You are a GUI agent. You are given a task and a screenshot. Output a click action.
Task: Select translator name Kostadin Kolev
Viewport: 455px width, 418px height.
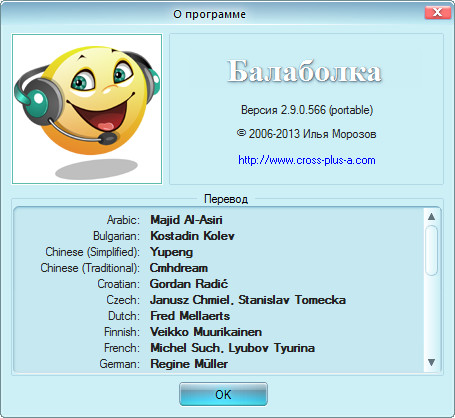coord(192,236)
